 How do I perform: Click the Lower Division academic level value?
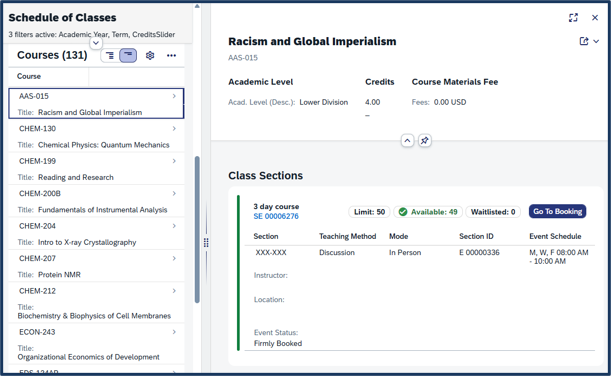[323, 102]
